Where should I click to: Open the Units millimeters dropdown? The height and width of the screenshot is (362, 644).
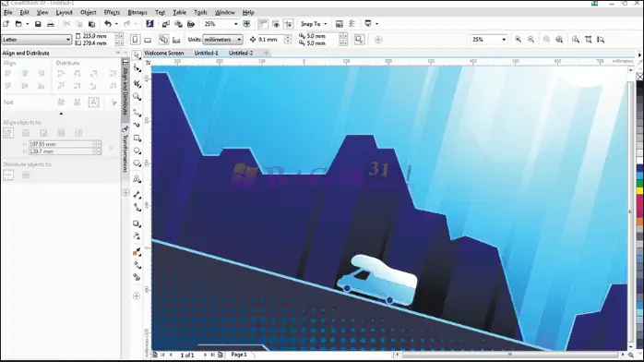(222, 40)
